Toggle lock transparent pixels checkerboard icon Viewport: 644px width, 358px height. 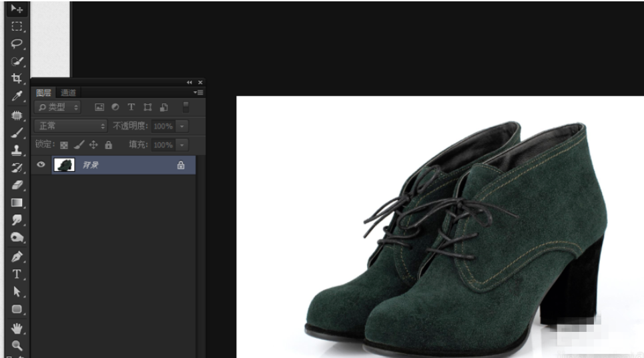(x=64, y=145)
